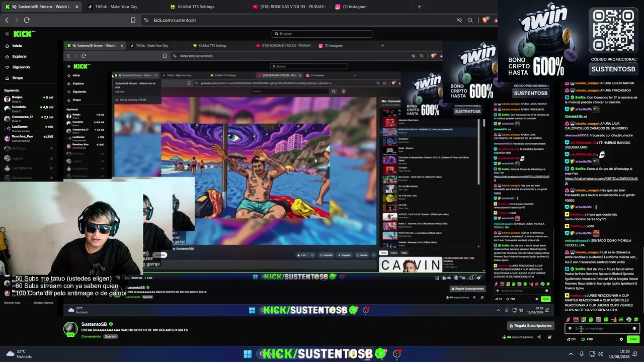Open outermost chat settings gear icon
This screenshot has width=644, height=362.
point(621,339)
